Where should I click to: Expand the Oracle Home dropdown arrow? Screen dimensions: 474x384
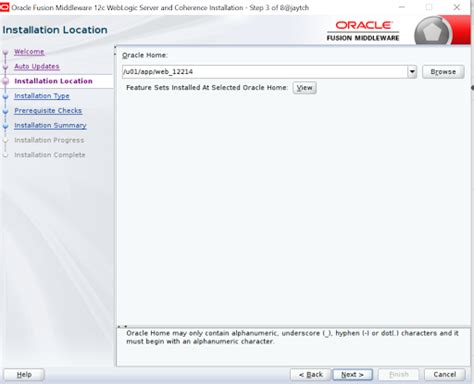click(412, 72)
